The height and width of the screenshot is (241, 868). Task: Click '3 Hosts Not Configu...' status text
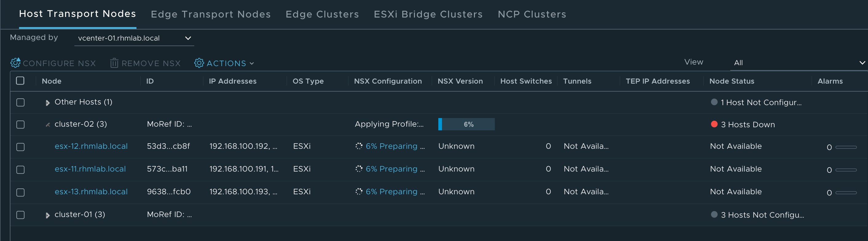[762, 215]
